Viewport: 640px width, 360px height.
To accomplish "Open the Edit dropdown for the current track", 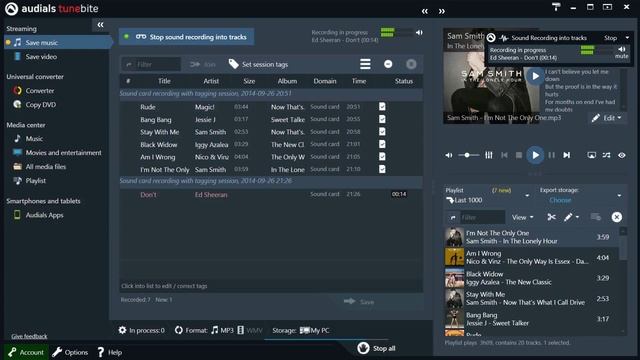I will pos(607,118).
